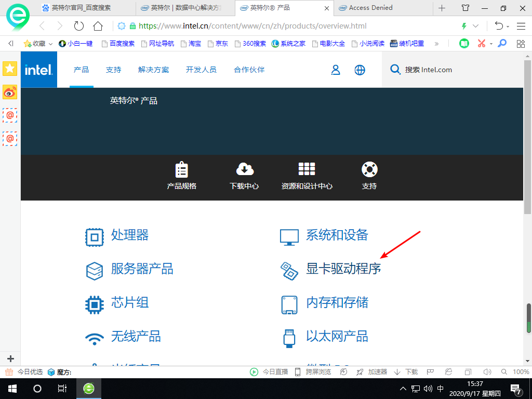Image resolution: width=532 pixels, height=399 pixels.
Task: Open the globe language selector icon
Action: tap(360, 70)
